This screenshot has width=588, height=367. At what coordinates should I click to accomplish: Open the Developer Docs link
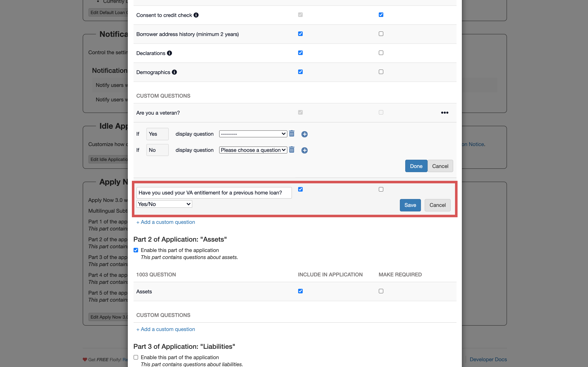pos(488,359)
